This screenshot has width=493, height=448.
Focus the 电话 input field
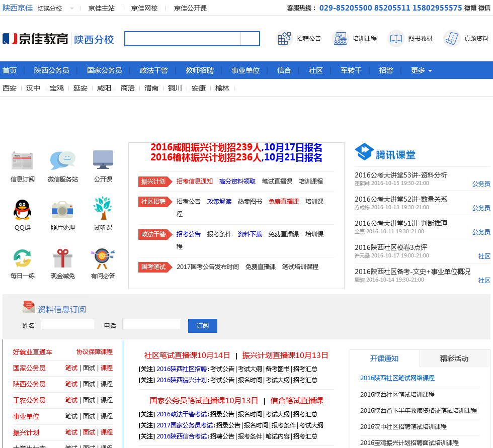point(151,324)
